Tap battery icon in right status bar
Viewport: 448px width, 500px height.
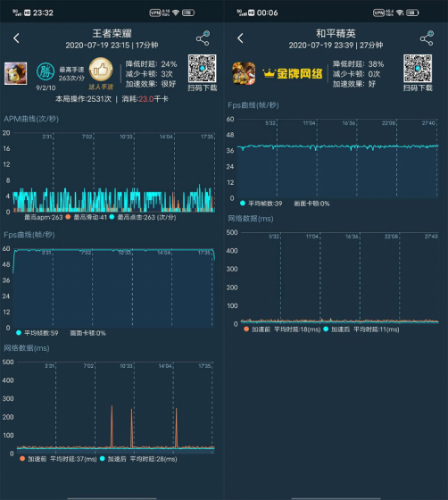point(412,12)
